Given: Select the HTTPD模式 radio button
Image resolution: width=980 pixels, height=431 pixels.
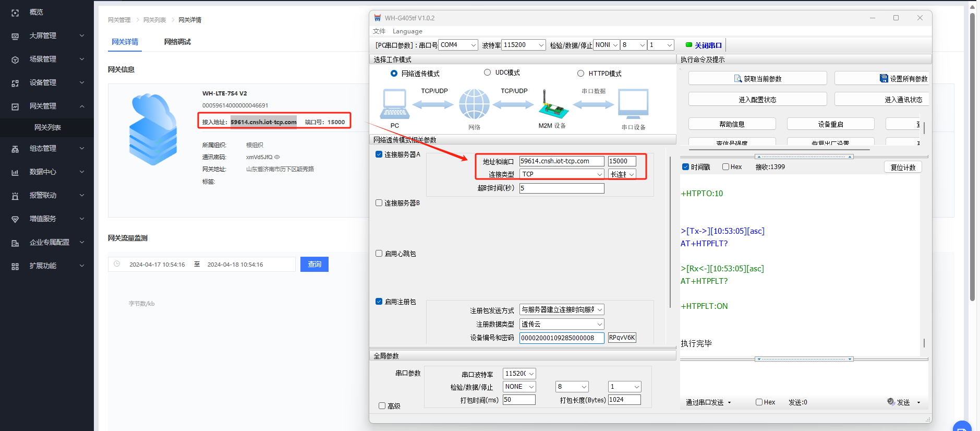Looking at the screenshot, I should 580,74.
